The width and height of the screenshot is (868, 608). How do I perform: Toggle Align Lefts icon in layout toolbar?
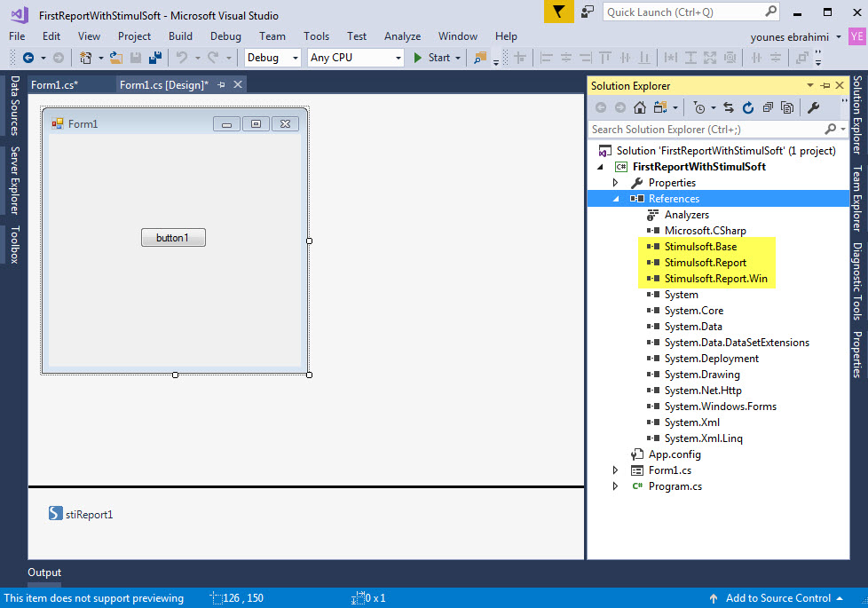point(546,57)
